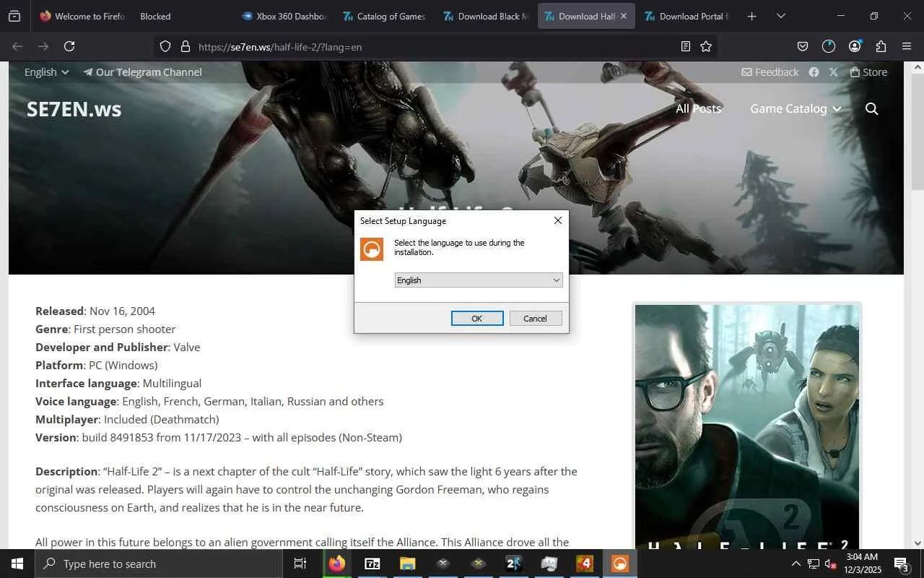924x578 pixels.
Task: Expand the setup language combo box
Action: pyautogui.click(x=479, y=280)
